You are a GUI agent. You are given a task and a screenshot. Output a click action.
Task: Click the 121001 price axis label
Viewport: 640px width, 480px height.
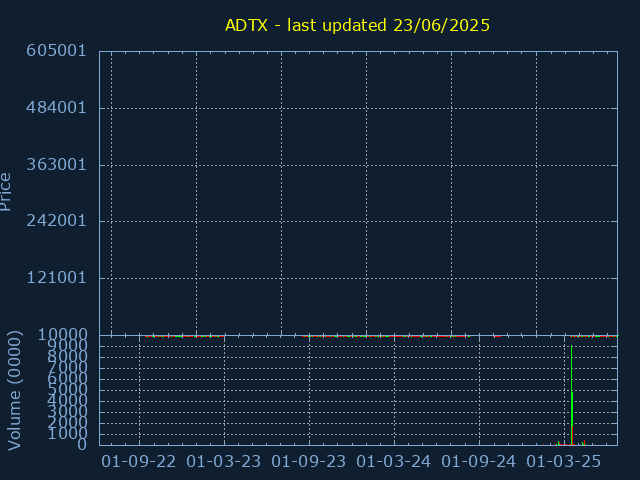pyautogui.click(x=56, y=278)
